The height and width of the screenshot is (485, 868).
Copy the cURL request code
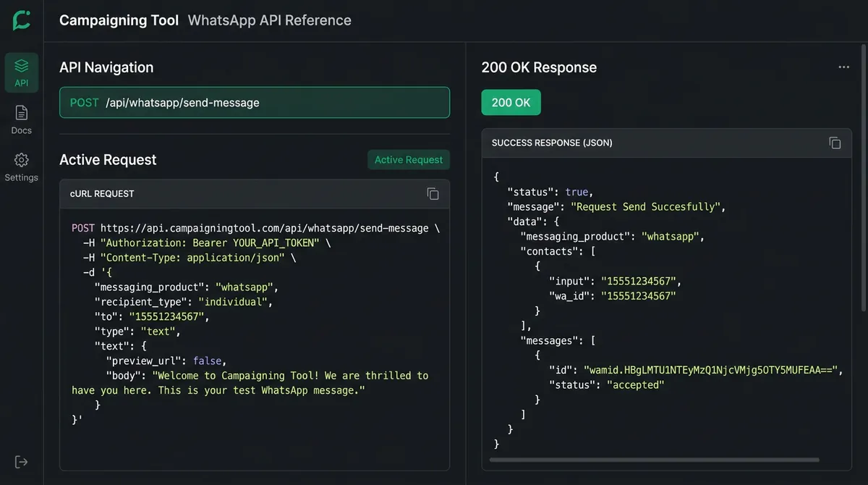point(433,193)
